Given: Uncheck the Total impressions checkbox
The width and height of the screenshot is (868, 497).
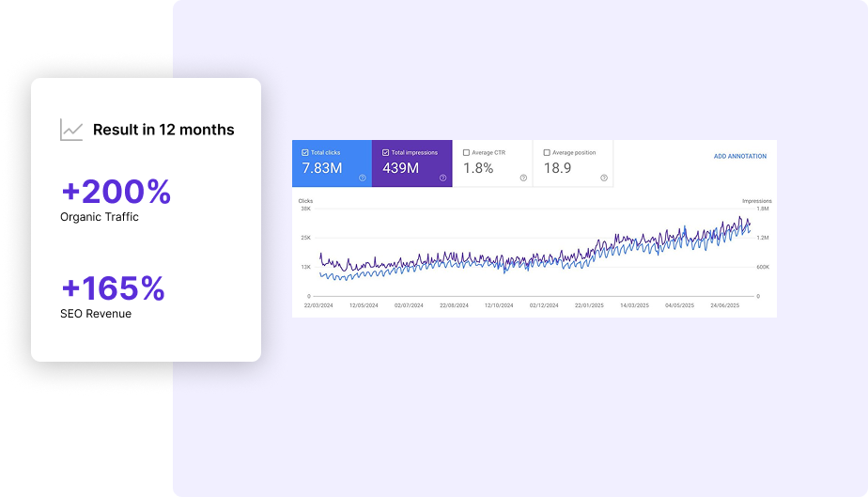Looking at the screenshot, I should (385, 152).
